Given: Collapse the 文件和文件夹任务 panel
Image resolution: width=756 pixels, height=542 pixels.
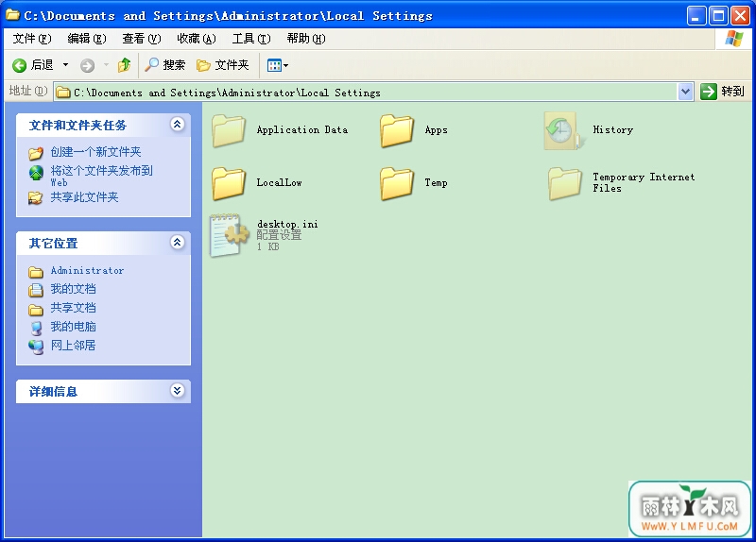Looking at the screenshot, I should [x=177, y=125].
